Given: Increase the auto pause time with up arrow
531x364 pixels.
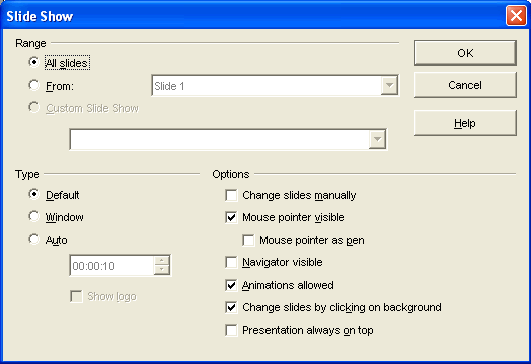Looking at the screenshot, I should pos(162,261).
